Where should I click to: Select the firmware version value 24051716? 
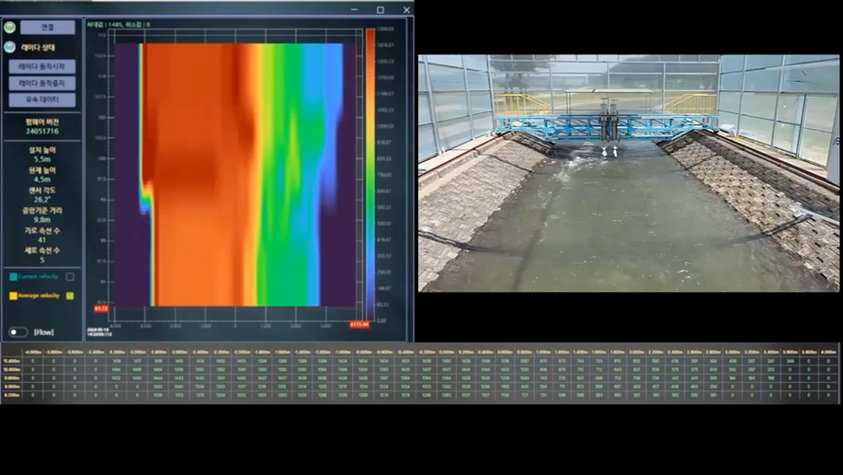42,131
